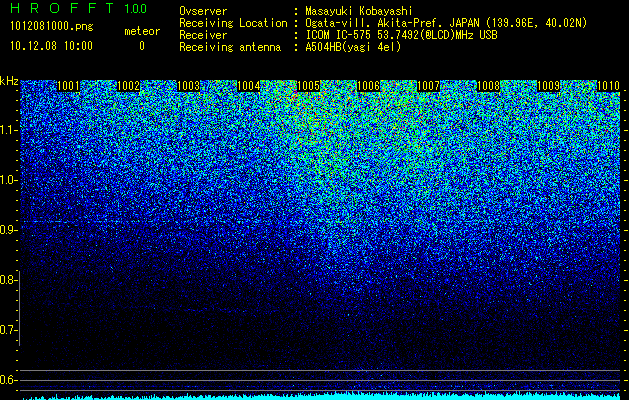The width and height of the screenshot is (629, 400).
Task: Click the 0.7 frequency axis label
Action: coord(7,330)
